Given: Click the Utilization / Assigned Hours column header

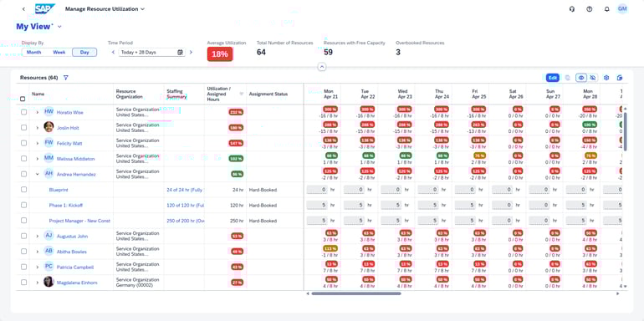Looking at the screenshot, I should coord(225,94).
